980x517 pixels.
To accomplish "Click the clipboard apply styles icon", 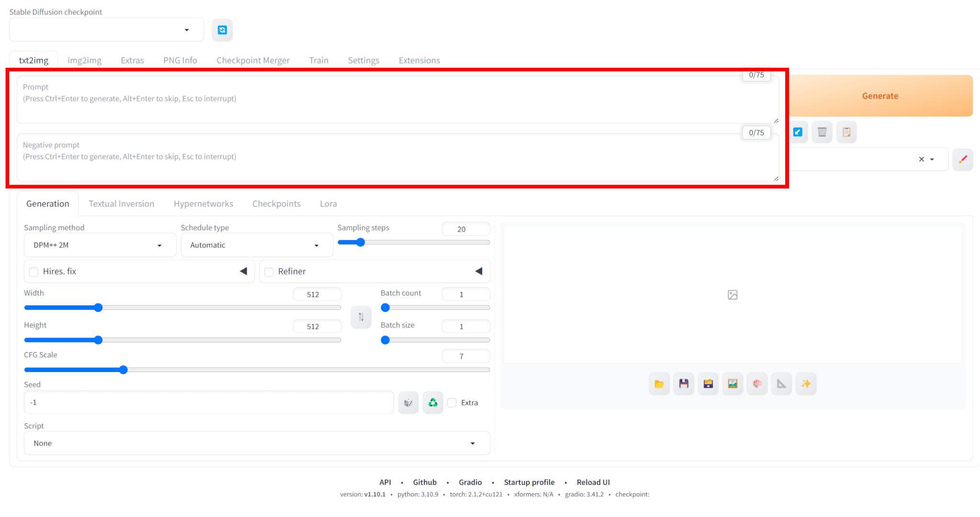I will [x=846, y=132].
